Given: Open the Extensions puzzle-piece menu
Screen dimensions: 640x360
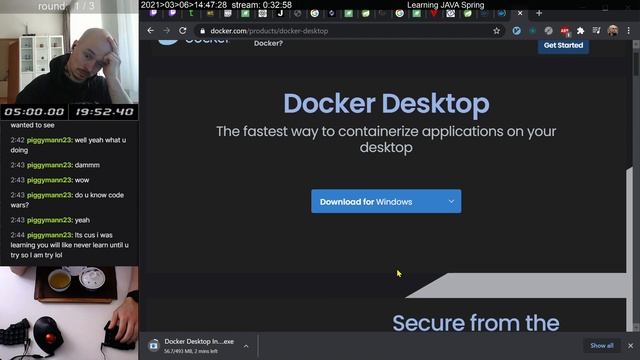Looking at the screenshot, I should pos(580,31).
